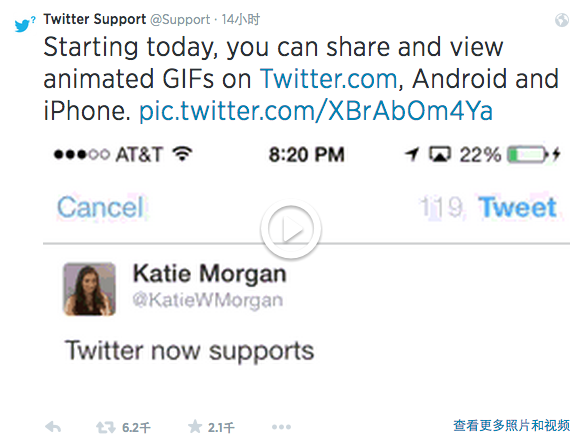Viewport: 582px width, 445px height.
Task: Click the reply arrow icon
Action: coord(53,427)
